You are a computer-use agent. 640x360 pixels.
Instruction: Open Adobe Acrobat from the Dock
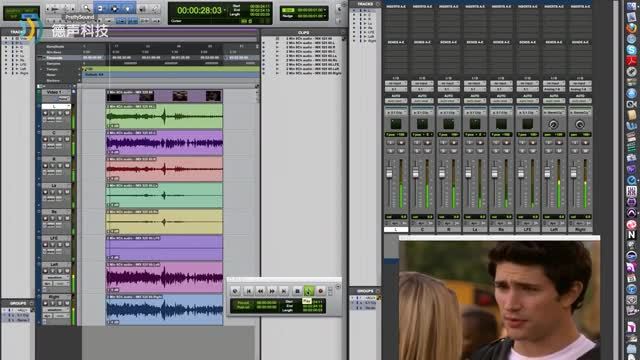(632, 60)
